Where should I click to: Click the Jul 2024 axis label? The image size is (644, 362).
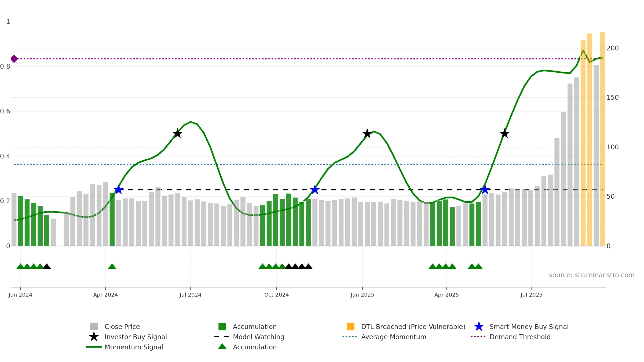191,295
